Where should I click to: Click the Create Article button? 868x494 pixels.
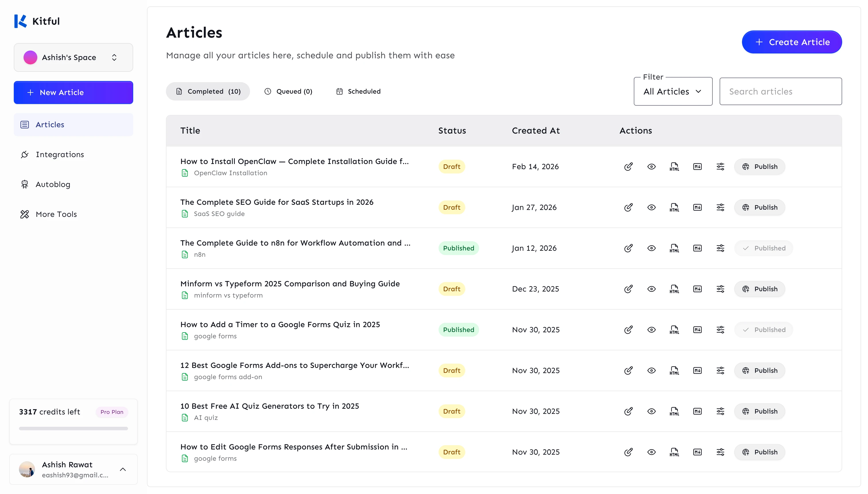pos(791,42)
